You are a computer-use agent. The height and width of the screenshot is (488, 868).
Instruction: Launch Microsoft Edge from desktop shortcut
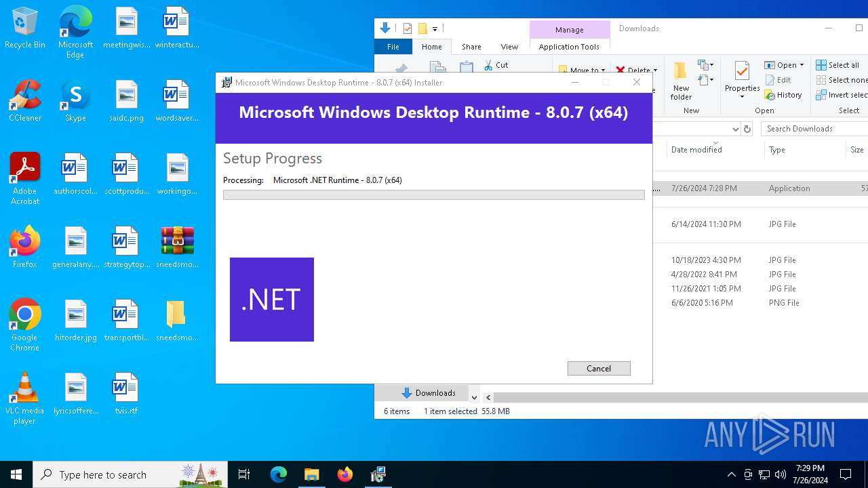point(75,33)
